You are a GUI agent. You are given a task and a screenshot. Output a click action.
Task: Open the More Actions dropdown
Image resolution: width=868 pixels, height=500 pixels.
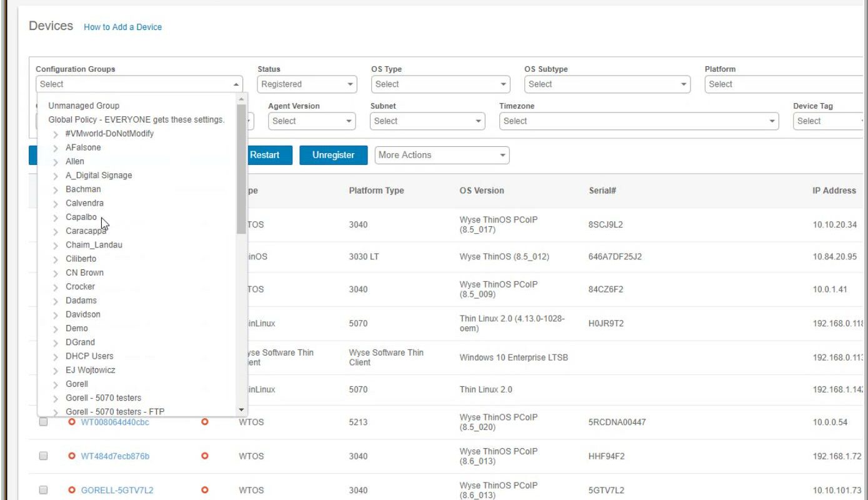(442, 155)
